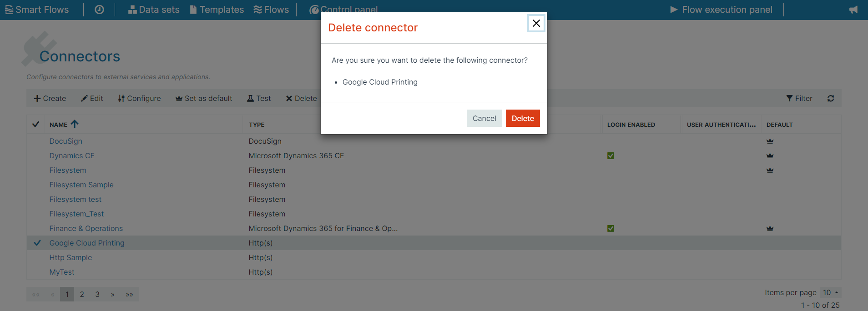This screenshot has height=311, width=868.
Task: Open the Items per page dropdown
Action: pos(831,292)
